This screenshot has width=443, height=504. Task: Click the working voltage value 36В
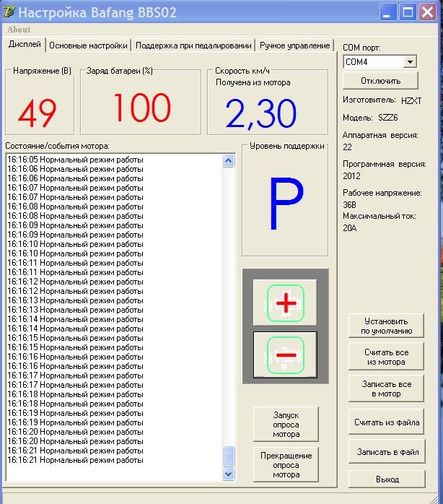[349, 205]
